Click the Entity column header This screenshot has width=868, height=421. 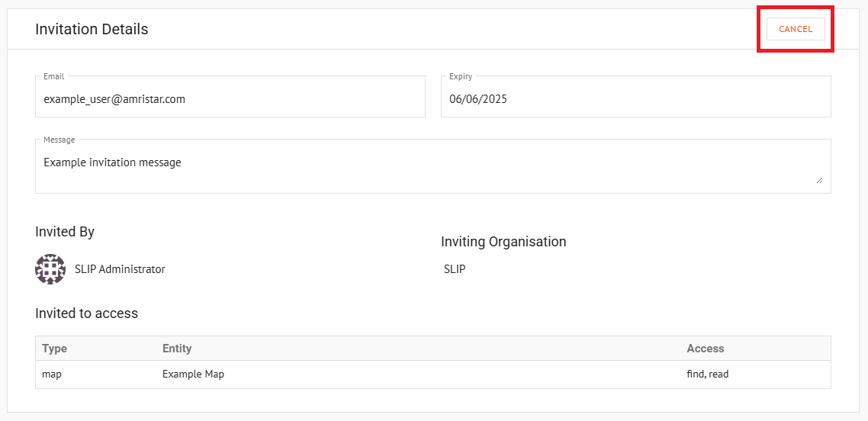[x=177, y=349]
